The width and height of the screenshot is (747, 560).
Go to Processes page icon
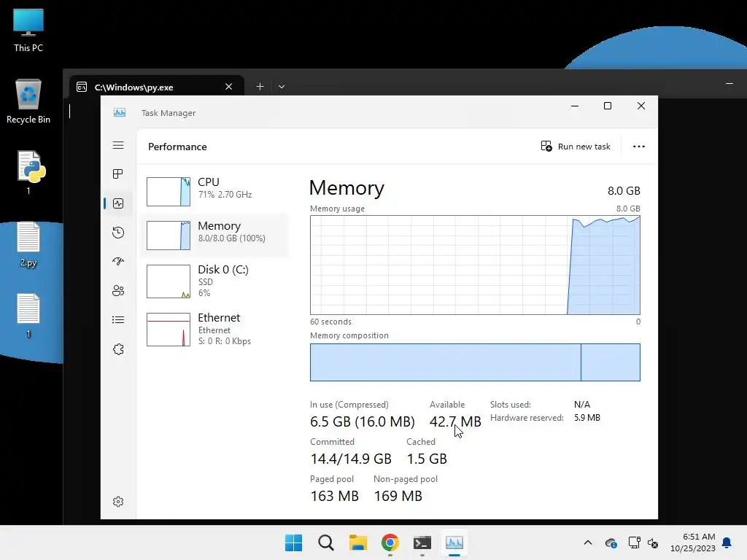click(118, 174)
